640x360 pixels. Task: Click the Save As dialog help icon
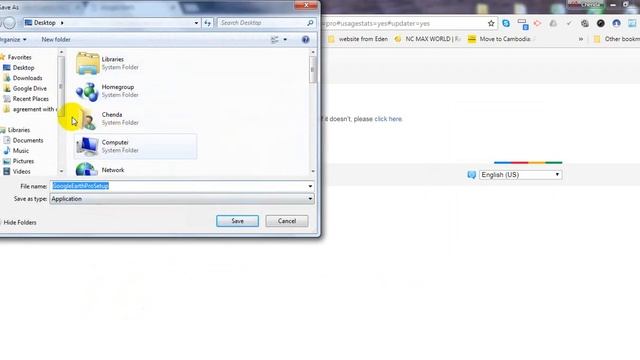(x=305, y=40)
